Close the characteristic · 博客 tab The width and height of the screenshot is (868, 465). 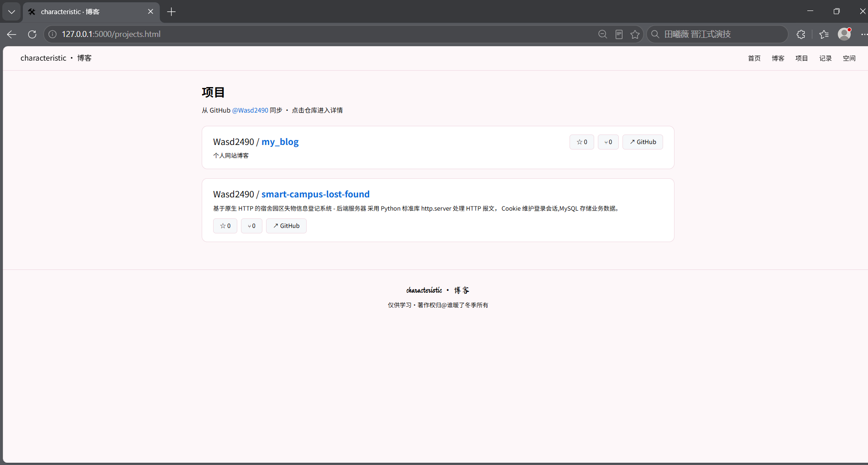[x=151, y=12]
